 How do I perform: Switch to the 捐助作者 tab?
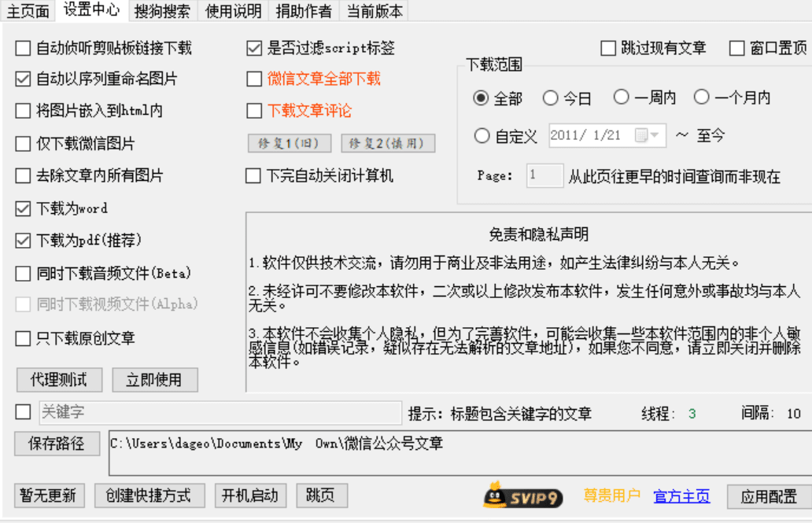(x=304, y=11)
